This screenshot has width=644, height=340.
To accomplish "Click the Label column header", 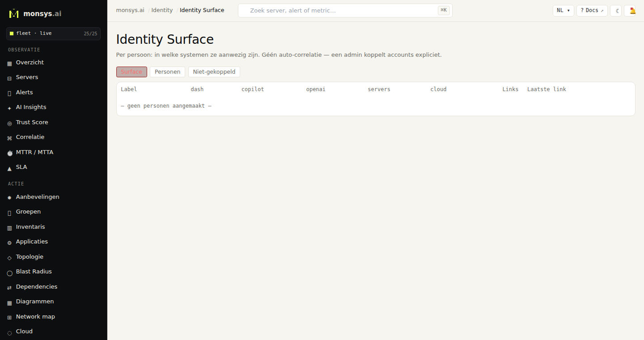I will [x=129, y=89].
